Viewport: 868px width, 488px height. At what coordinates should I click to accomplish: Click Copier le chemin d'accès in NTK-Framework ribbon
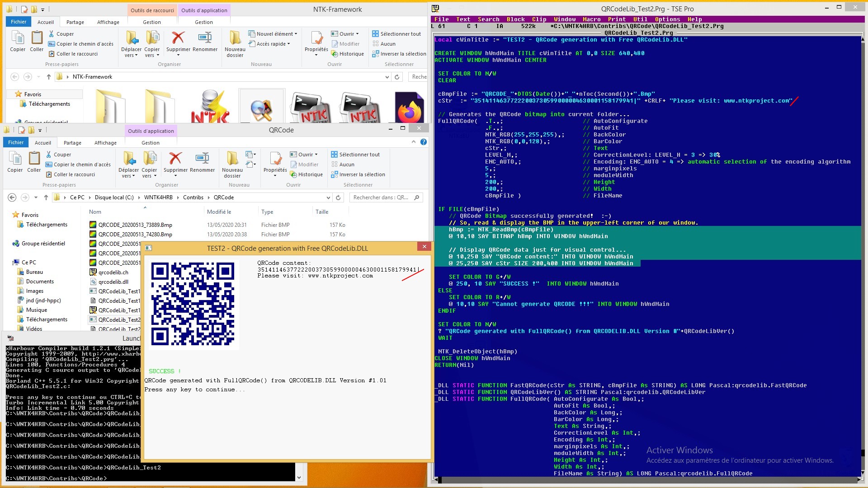tap(80, 44)
